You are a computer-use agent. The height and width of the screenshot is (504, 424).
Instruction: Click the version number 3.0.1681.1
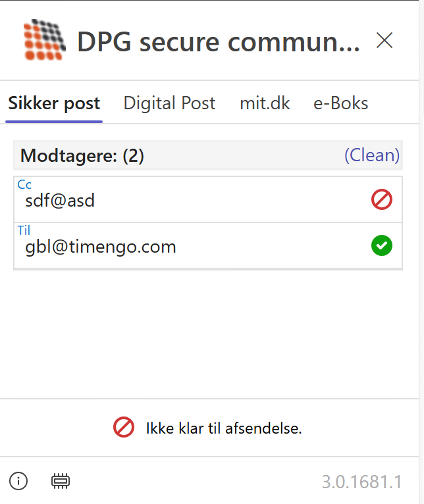361,482
